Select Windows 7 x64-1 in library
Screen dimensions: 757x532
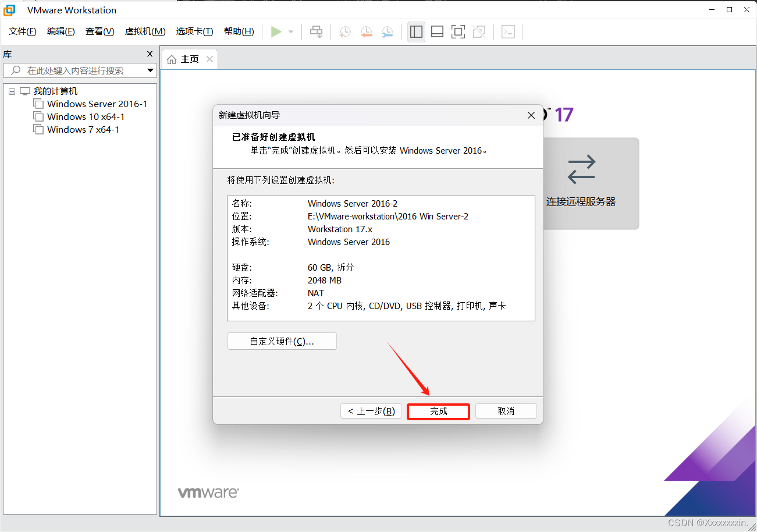coord(83,129)
